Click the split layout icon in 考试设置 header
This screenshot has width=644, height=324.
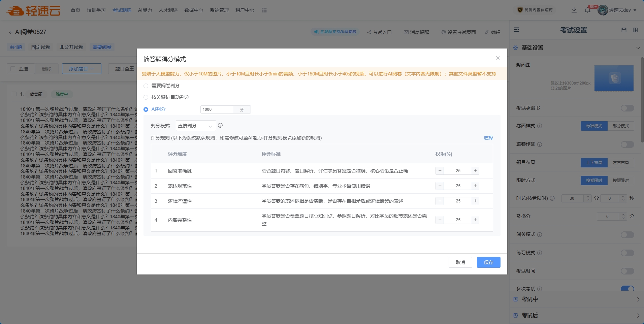click(635, 30)
